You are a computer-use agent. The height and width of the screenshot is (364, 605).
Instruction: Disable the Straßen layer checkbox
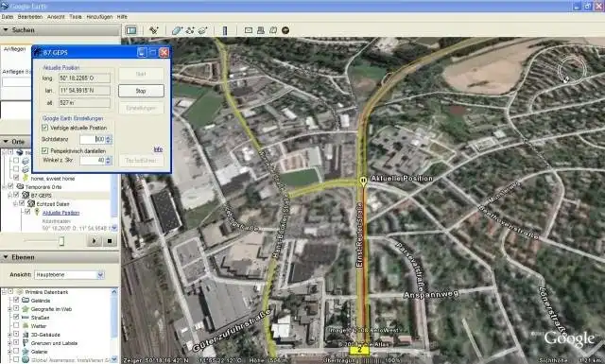click(16, 318)
